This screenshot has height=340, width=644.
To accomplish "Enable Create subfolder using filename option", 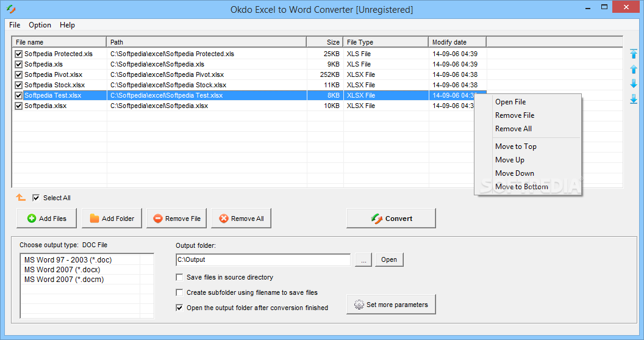I will [179, 292].
